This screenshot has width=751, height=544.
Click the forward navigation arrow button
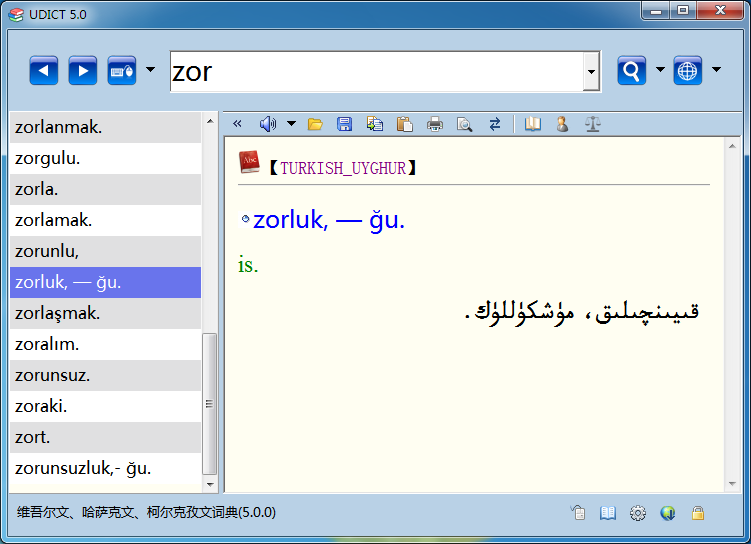(x=82, y=71)
